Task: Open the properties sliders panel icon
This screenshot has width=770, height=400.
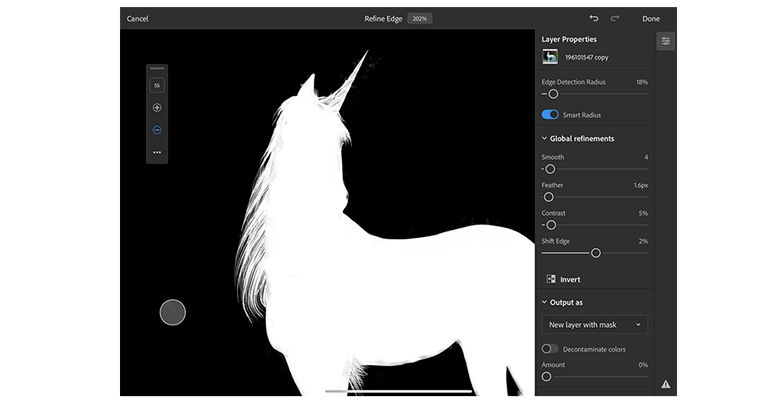Action: 666,41
